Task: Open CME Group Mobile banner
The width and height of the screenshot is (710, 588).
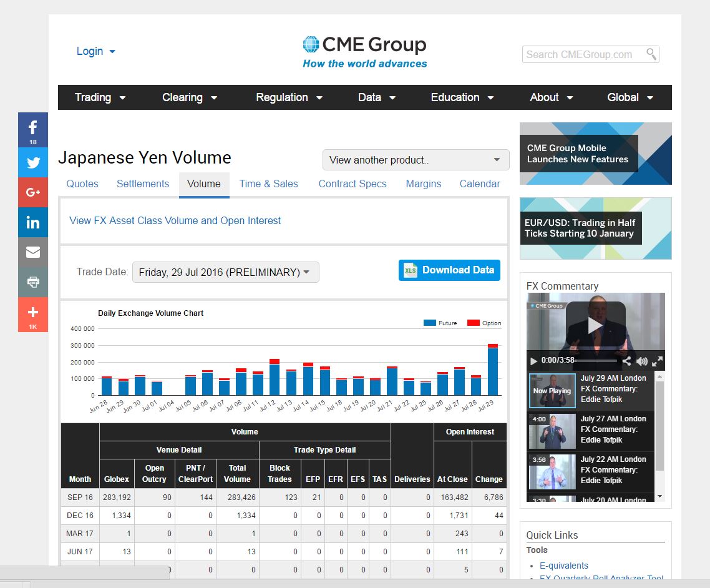Action: pyautogui.click(x=595, y=154)
